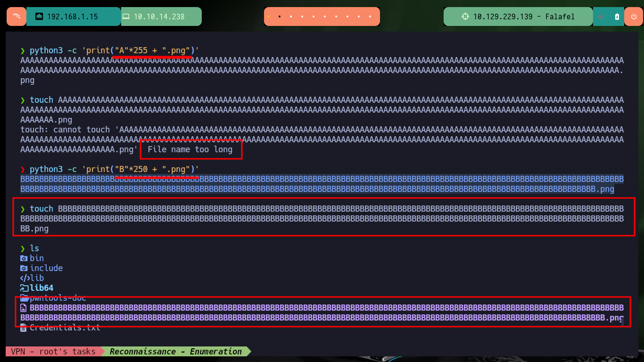Click the crosshair target icon beside 10.129.229.139

[465, 16]
